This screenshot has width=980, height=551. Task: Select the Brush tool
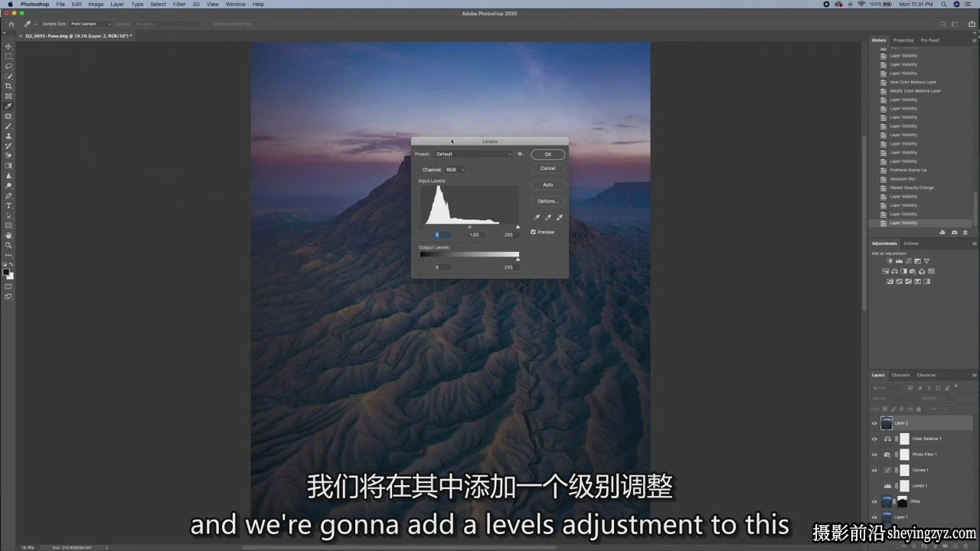click(x=8, y=126)
